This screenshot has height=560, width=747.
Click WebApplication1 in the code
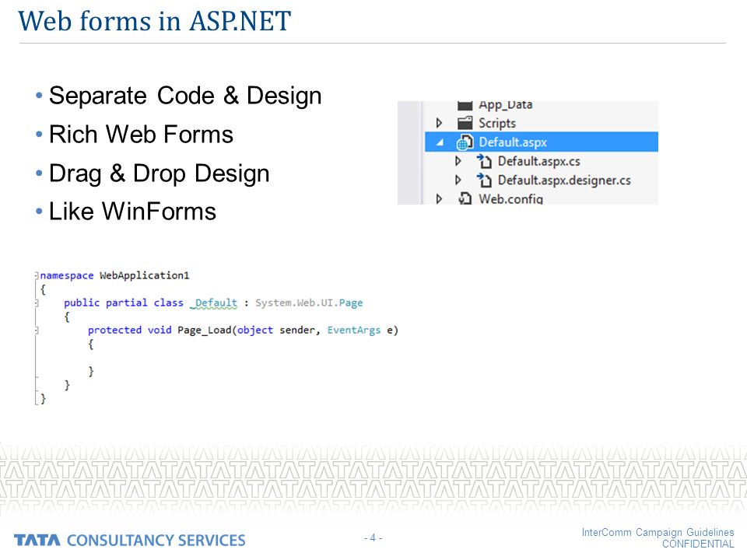coord(145,275)
